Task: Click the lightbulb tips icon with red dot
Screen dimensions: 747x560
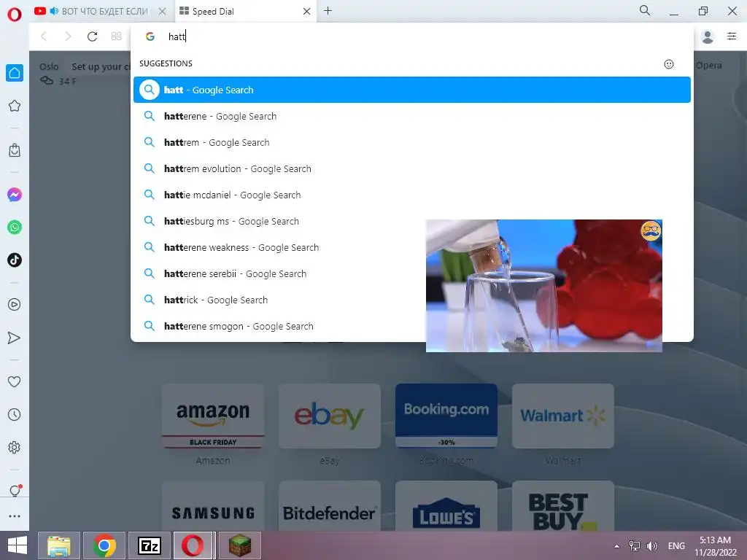Action: pyautogui.click(x=15, y=491)
